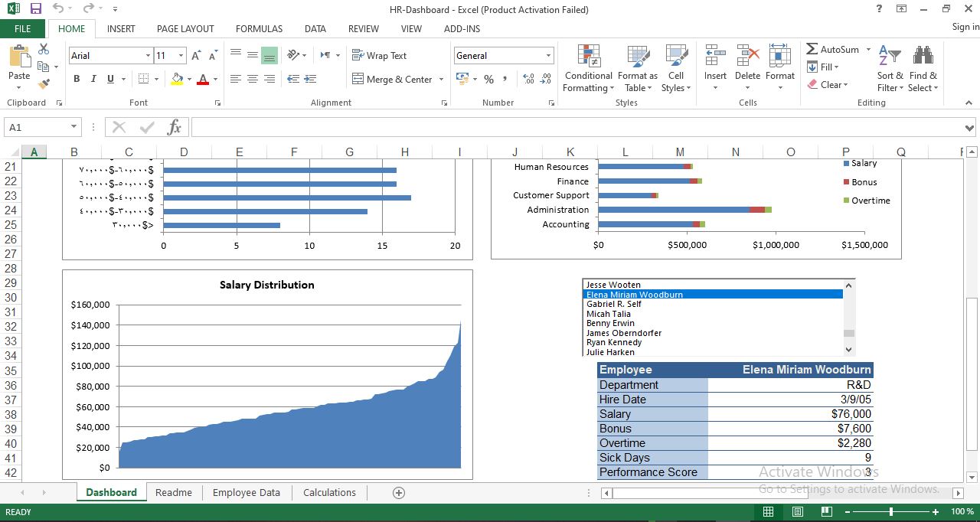Toggle Italic formatting

click(93, 79)
